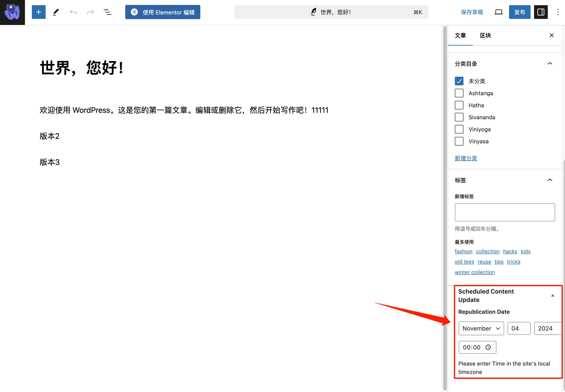The height and width of the screenshot is (392, 565).
Task: Click the Elementor logo in edit button
Action: click(134, 12)
